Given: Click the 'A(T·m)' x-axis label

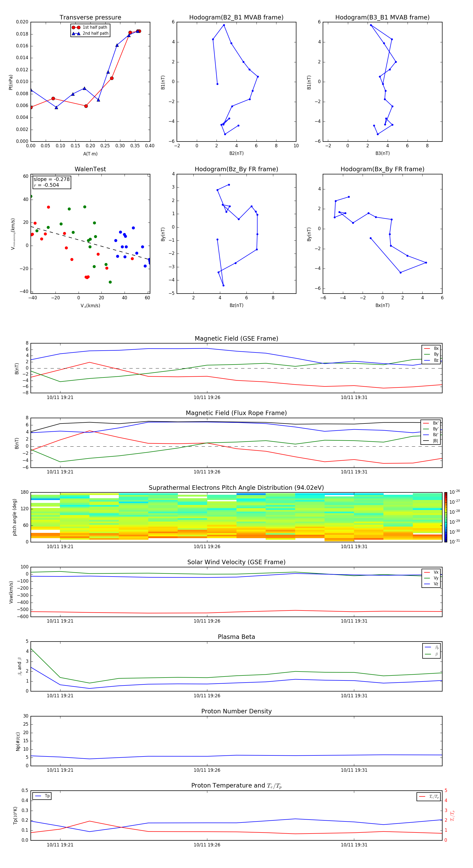Looking at the screenshot, I should click(90, 154).
